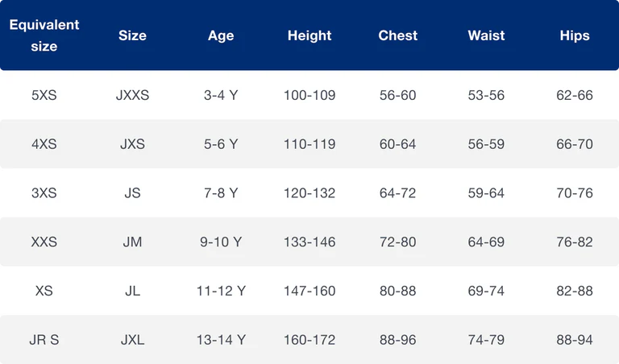Screen dimensions: 619x364
Task: Click the Waist column header
Action: pyautogui.click(x=486, y=35)
